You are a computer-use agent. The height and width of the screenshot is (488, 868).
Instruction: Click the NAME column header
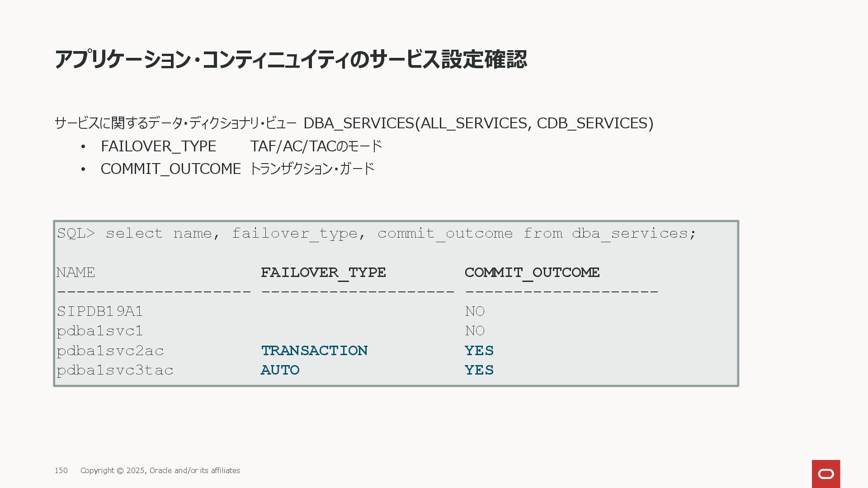coord(76,272)
